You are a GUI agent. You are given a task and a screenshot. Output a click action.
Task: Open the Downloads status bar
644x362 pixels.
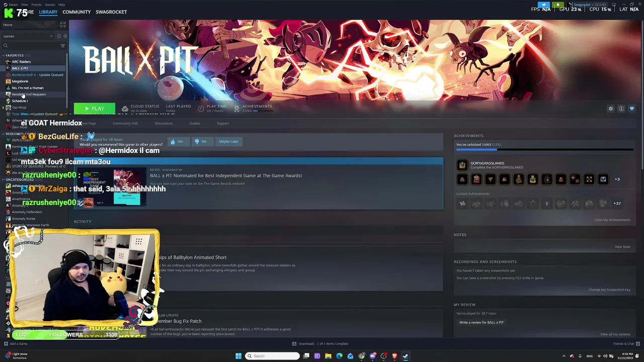tap(320, 344)
